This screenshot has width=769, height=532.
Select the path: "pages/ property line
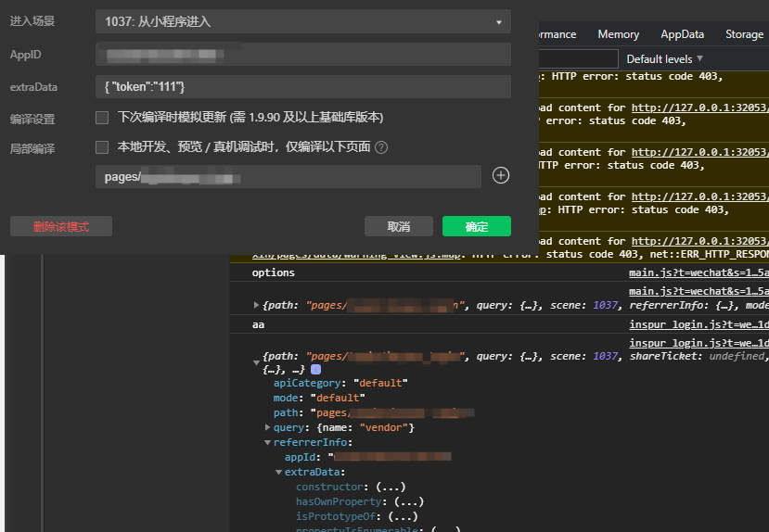tap(374, 413)
